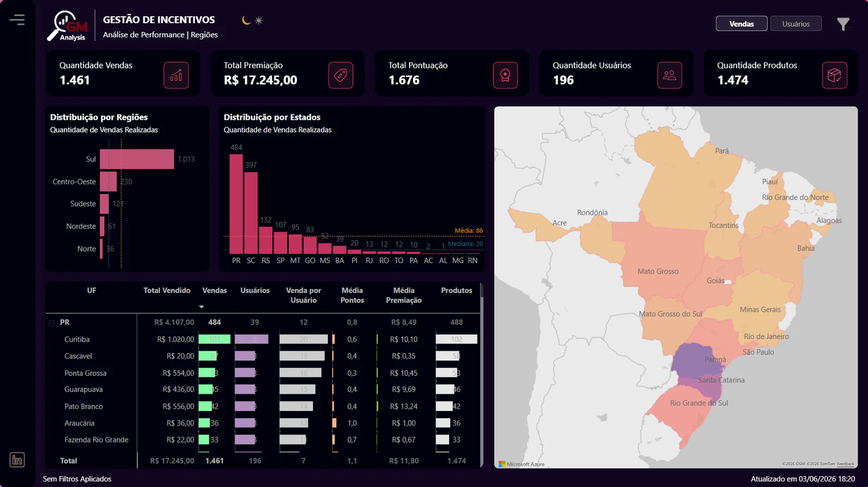Open the hamburger navigation menu

click(17, 20)
